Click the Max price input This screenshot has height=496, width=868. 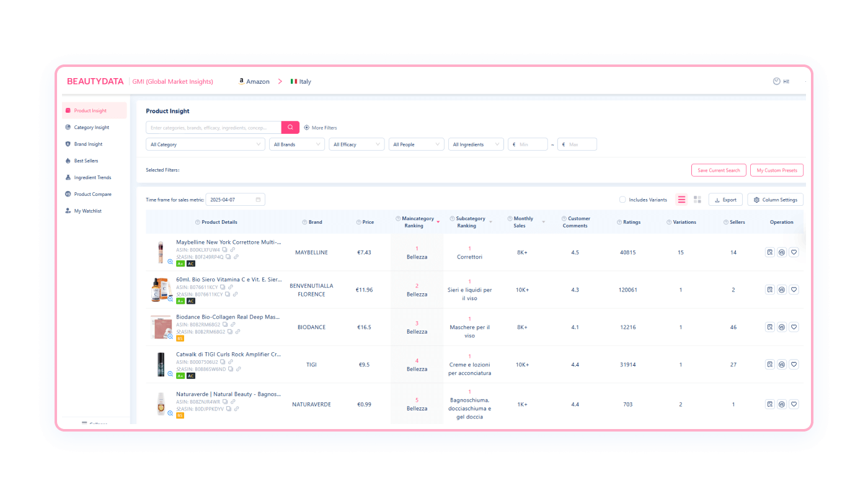577,144
